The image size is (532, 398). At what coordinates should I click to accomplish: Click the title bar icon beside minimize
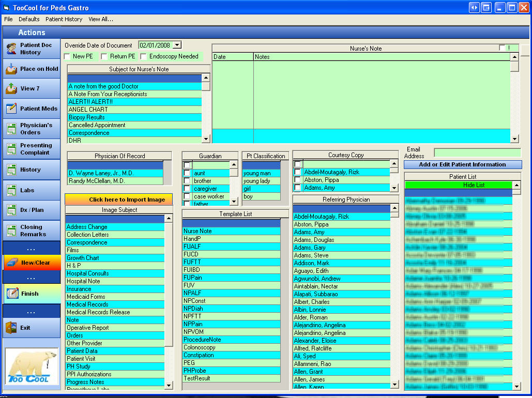486,7
